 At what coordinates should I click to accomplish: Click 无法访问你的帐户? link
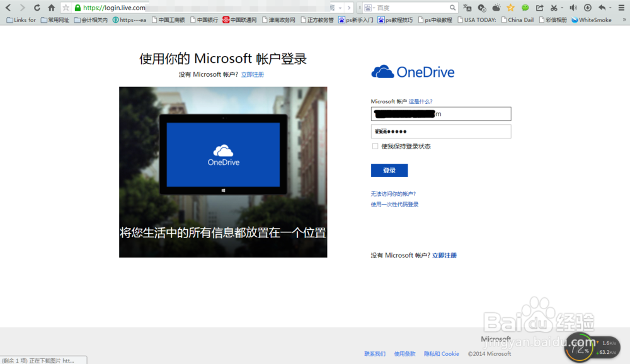coord(393,194)
